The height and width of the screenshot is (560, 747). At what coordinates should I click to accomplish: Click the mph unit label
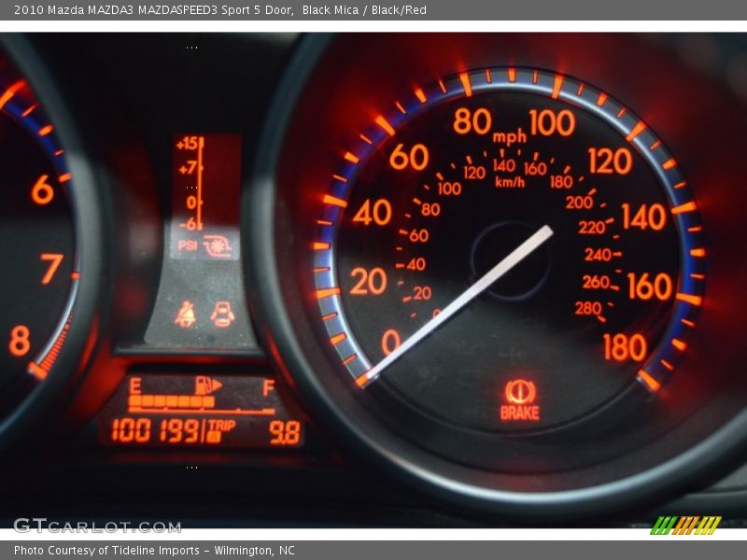[x=509, y=137]
